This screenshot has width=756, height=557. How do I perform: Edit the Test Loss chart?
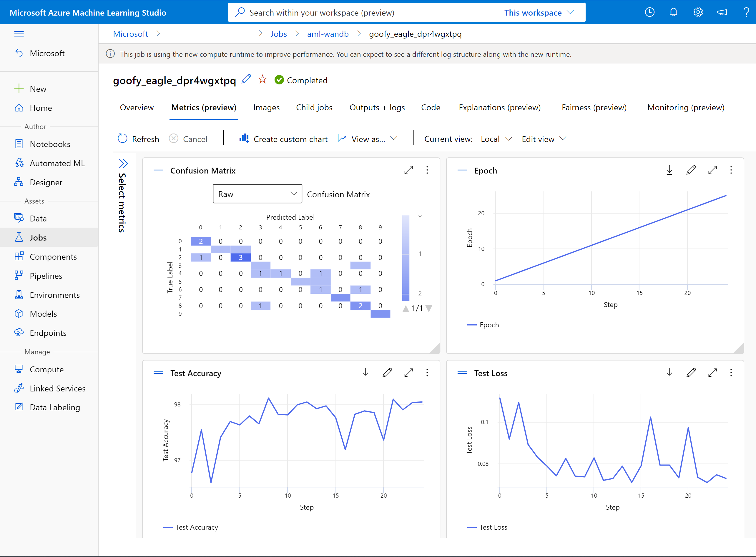point(691,373)
